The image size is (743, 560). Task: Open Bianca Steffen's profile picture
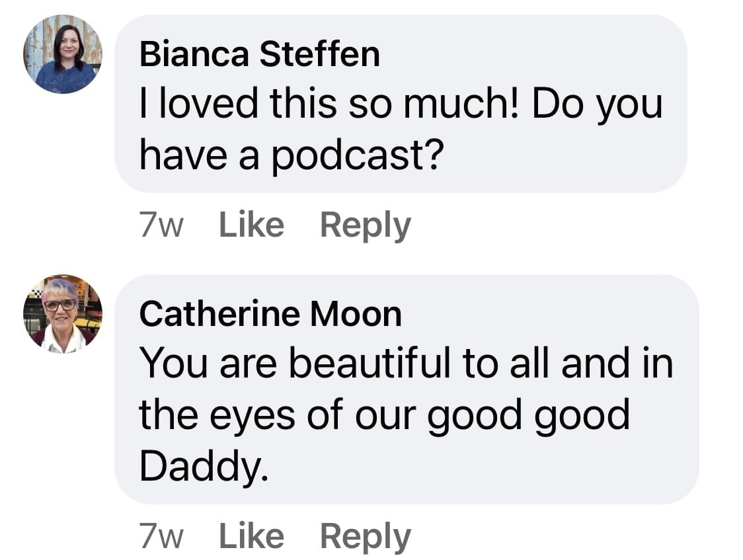pyautogui.click(x=63, y=54)
